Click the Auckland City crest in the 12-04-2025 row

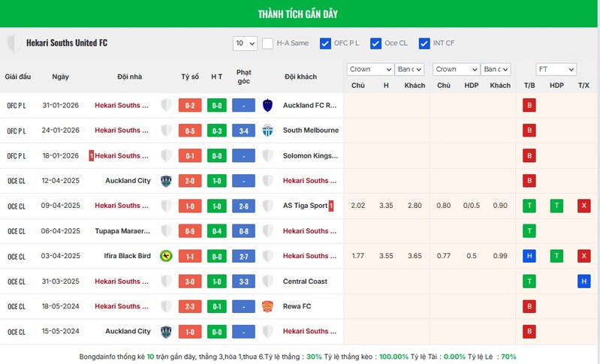coord(166,181)
